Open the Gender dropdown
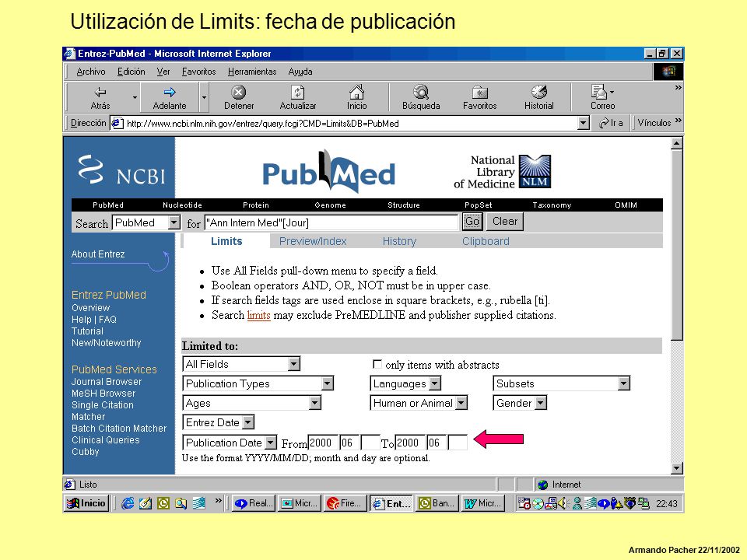This screenshot has width=747, height=560. (520, 403)
